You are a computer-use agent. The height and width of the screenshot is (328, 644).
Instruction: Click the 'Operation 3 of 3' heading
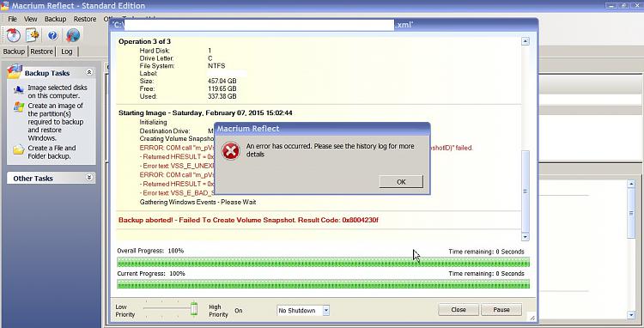click(x=144, y=41)
